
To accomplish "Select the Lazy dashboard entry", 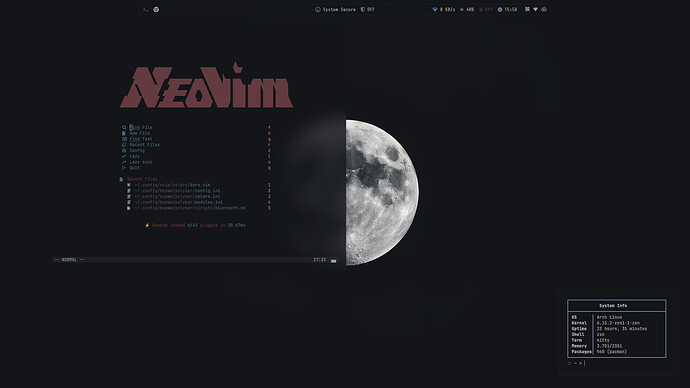I will (134, 156).
